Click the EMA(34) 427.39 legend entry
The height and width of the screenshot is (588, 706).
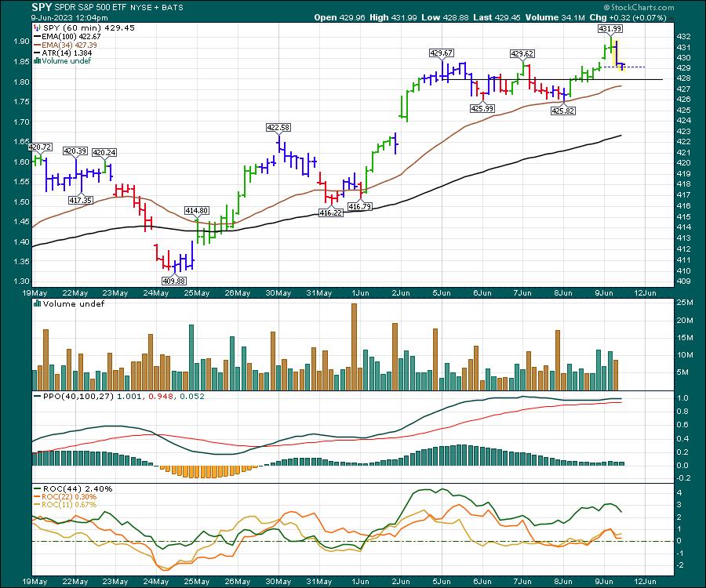click(66, 45)
